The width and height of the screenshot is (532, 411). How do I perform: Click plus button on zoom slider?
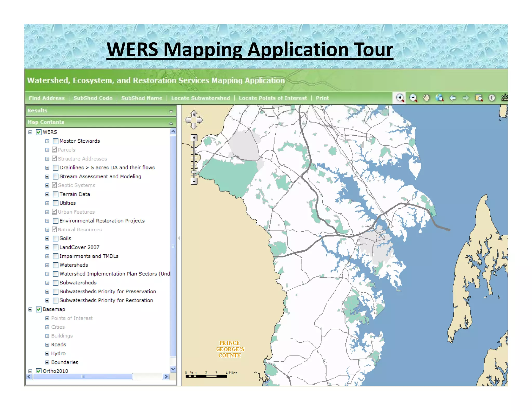(x=194, y=138)
